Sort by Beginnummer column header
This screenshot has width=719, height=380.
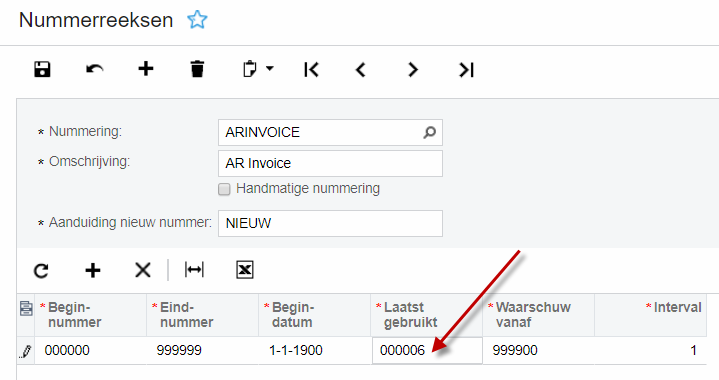click(91, 315)
